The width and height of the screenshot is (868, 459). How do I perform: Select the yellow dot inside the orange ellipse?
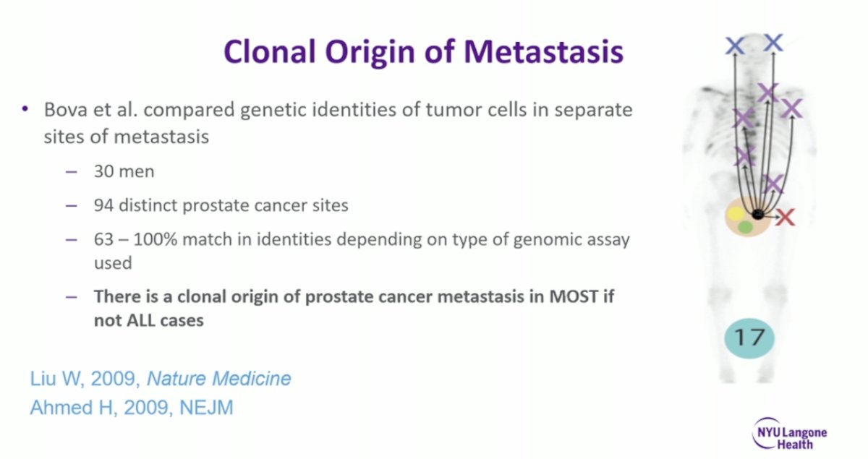pyautogui.click(x=735, y=214)
